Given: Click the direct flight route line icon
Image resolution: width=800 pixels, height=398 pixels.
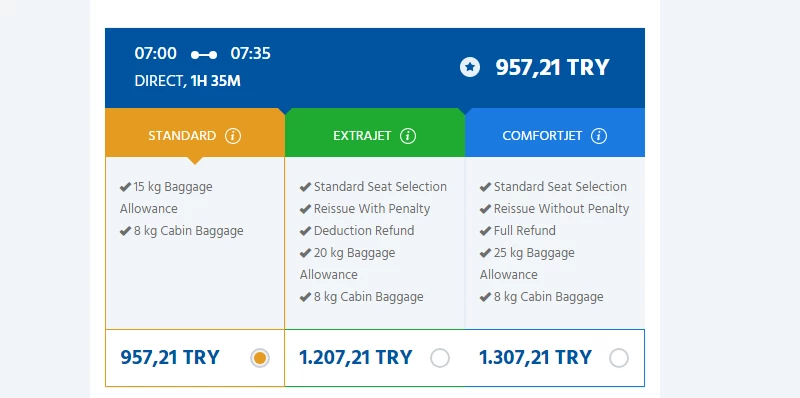Looking at the screenshot, I should tap(204, 55).
